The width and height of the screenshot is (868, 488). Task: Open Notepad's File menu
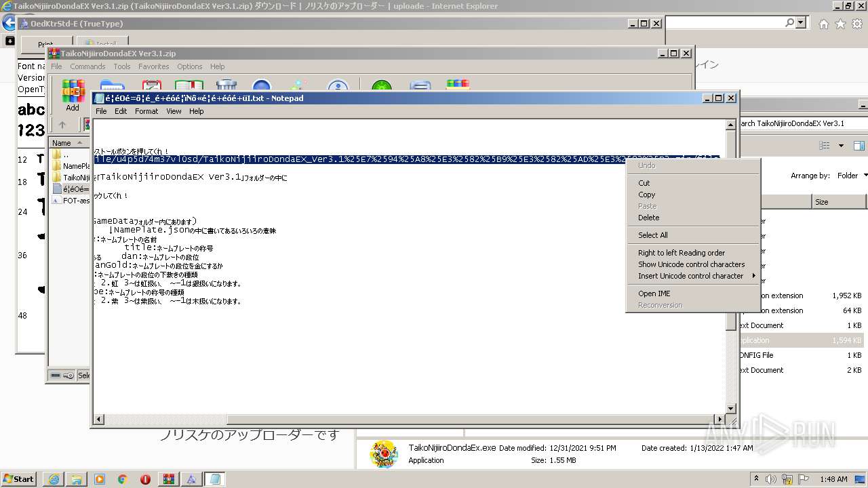(x=101, y=111)
